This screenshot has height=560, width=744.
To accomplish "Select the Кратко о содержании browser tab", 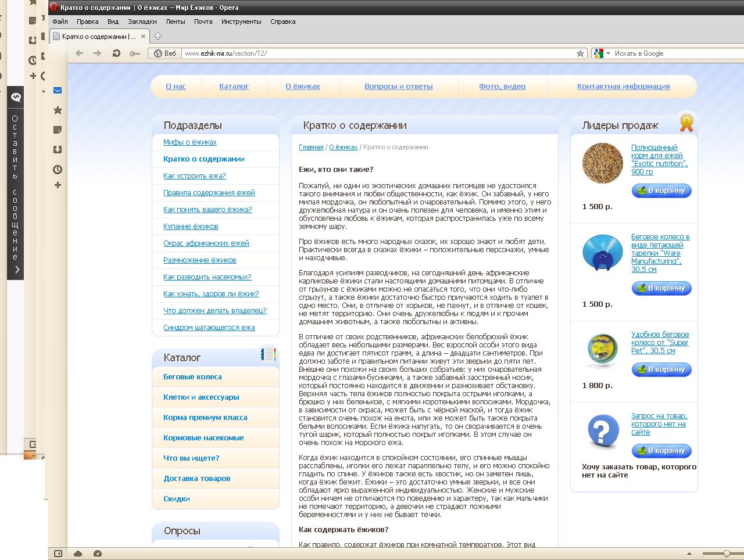I will 99,36.
